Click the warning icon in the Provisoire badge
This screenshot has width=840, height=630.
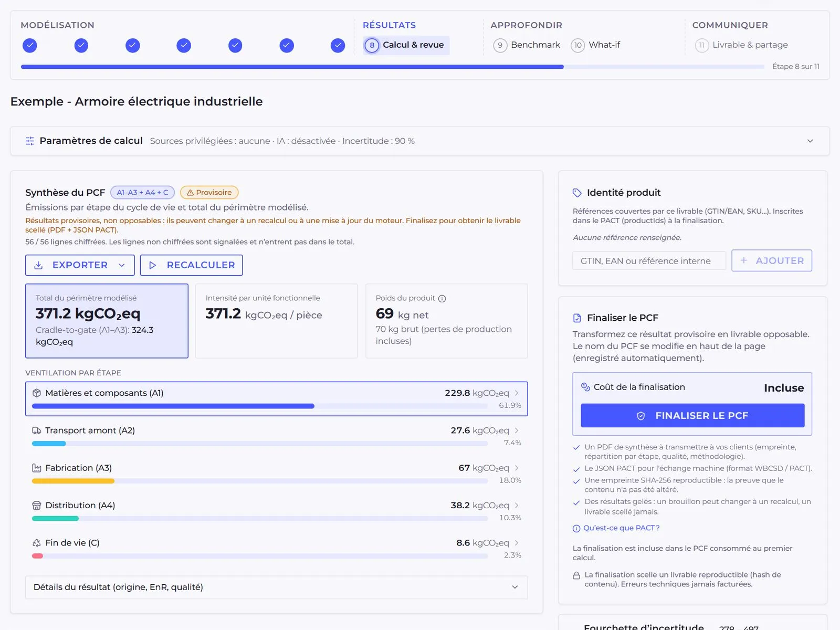point(191,193)
